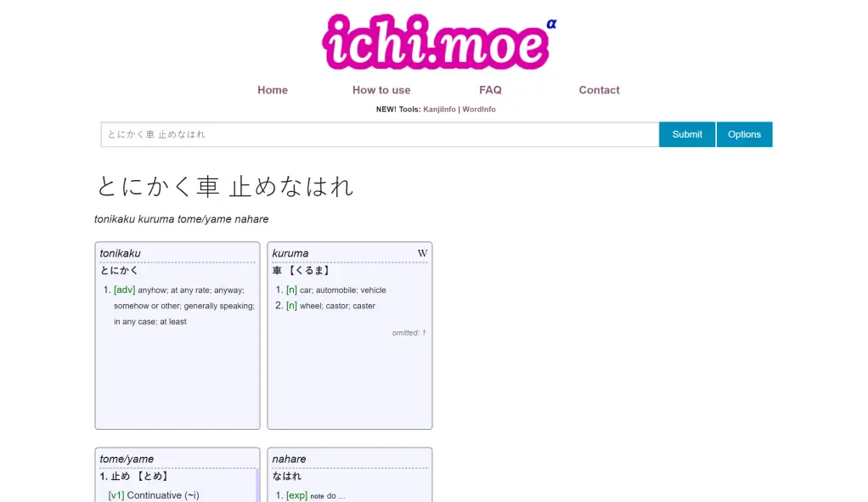Open the FAQ page
Viewport: 868px width, 502px height.
click(490, 90)
